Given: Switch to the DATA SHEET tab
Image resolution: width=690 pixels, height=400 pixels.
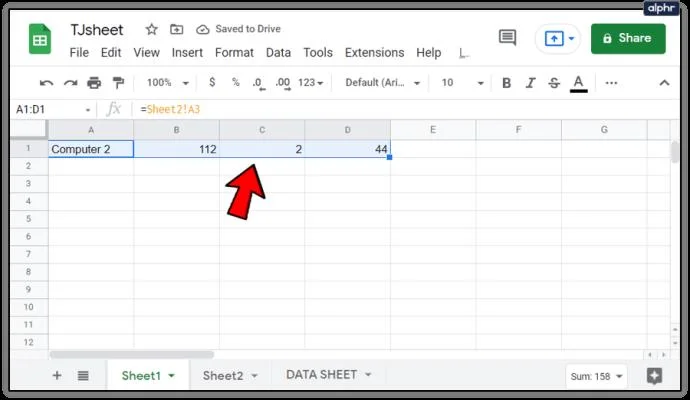Looking at the screenshot, I should pyautogui.click(x=321, y=375).
